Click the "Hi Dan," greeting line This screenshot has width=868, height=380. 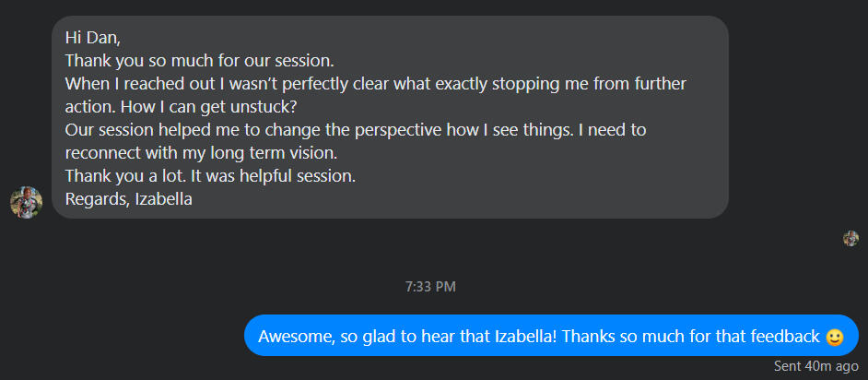click(x=92, y=38)
